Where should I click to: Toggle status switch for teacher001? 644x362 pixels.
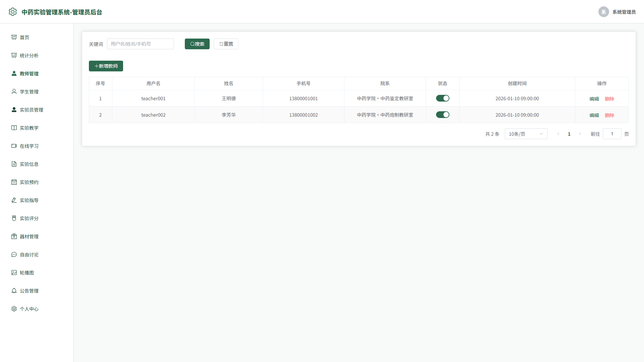tap(443, 98)
